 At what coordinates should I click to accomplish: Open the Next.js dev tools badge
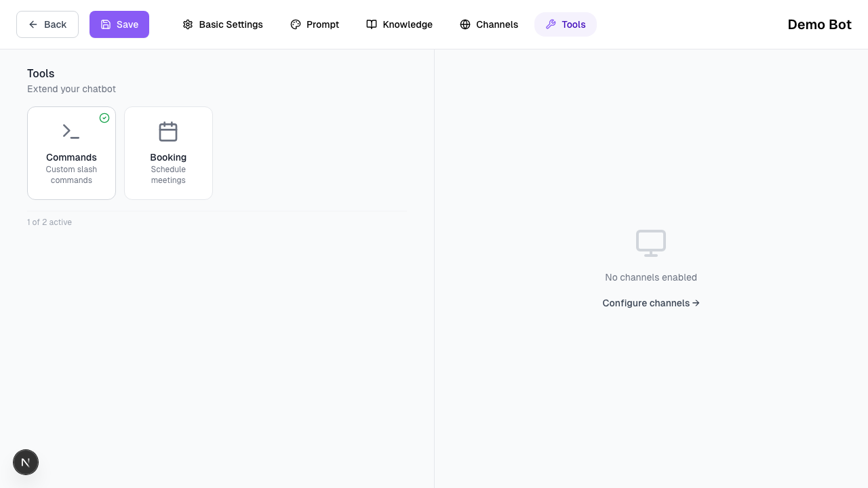point(26,462)
